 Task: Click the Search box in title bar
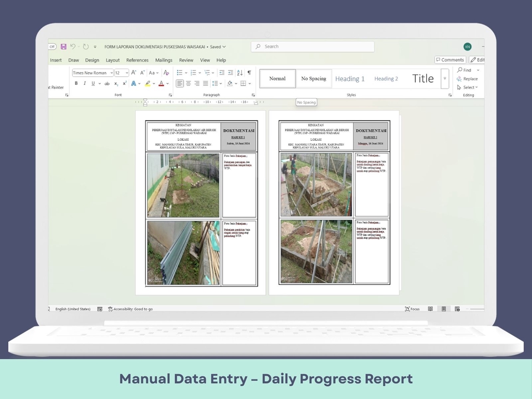point(313,47)
